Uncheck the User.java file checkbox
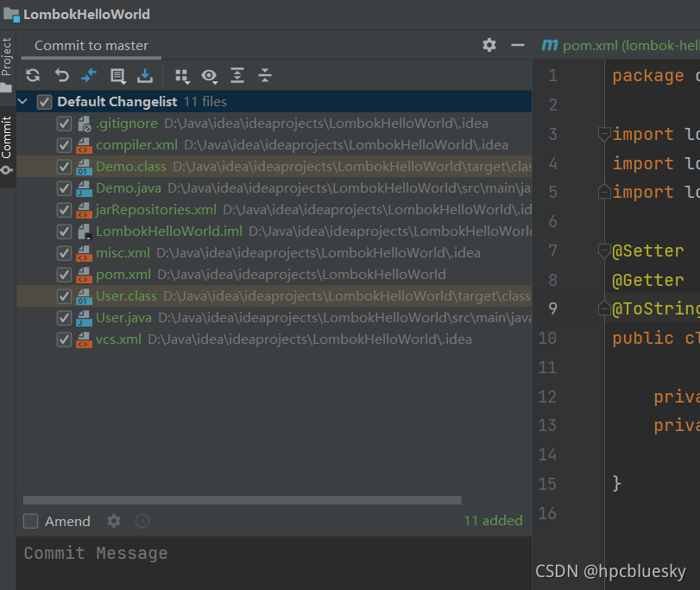 [x=64, y=318]
